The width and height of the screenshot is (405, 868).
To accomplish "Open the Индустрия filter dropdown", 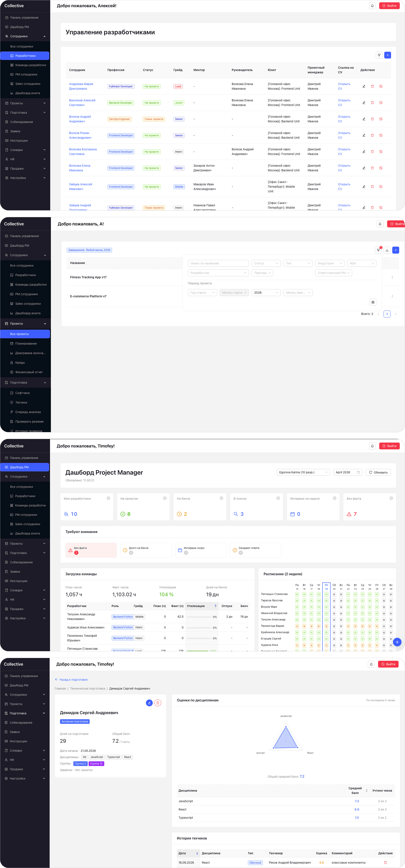I will pyautogui.click(x=330, y=263).
